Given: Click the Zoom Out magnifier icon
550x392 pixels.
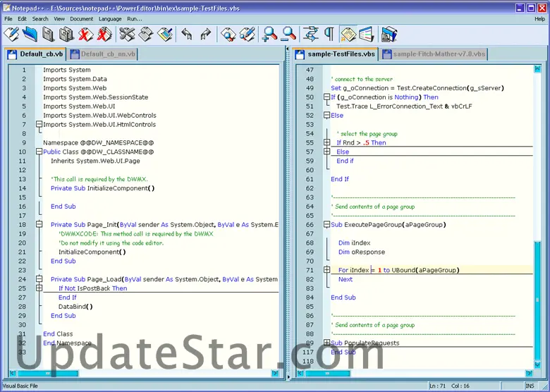Looking at the screenshot, I should click(x=288, y=34).
